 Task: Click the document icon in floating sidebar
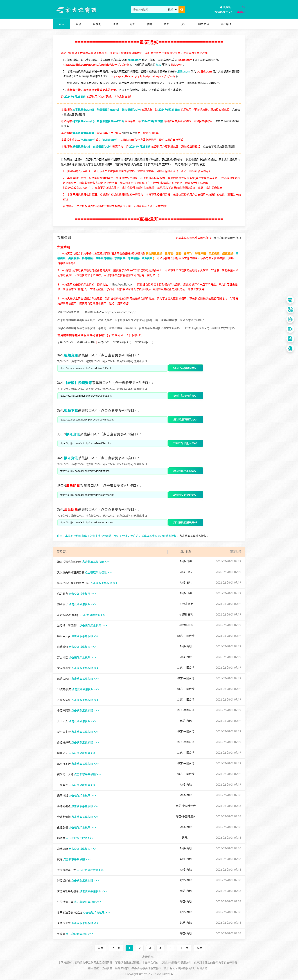290,339
